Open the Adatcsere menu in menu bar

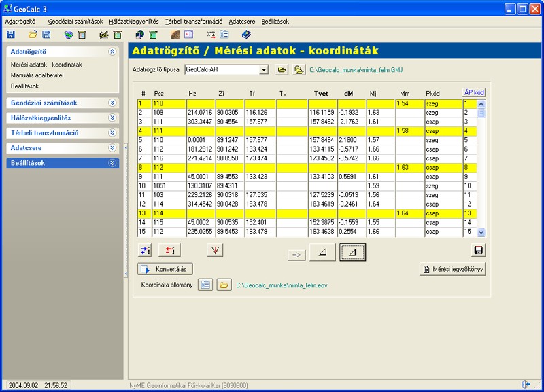coord(242,22)
